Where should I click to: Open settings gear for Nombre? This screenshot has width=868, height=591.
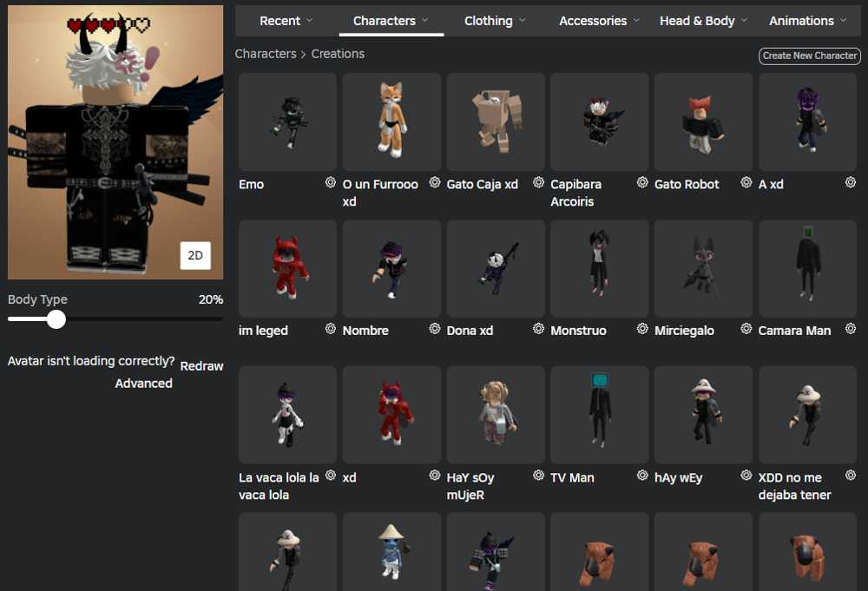pos(435,329)
